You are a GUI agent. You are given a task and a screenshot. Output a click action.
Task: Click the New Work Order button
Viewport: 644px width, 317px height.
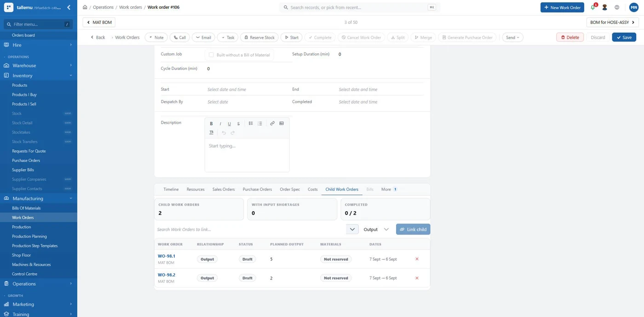[x=562, y=7]
